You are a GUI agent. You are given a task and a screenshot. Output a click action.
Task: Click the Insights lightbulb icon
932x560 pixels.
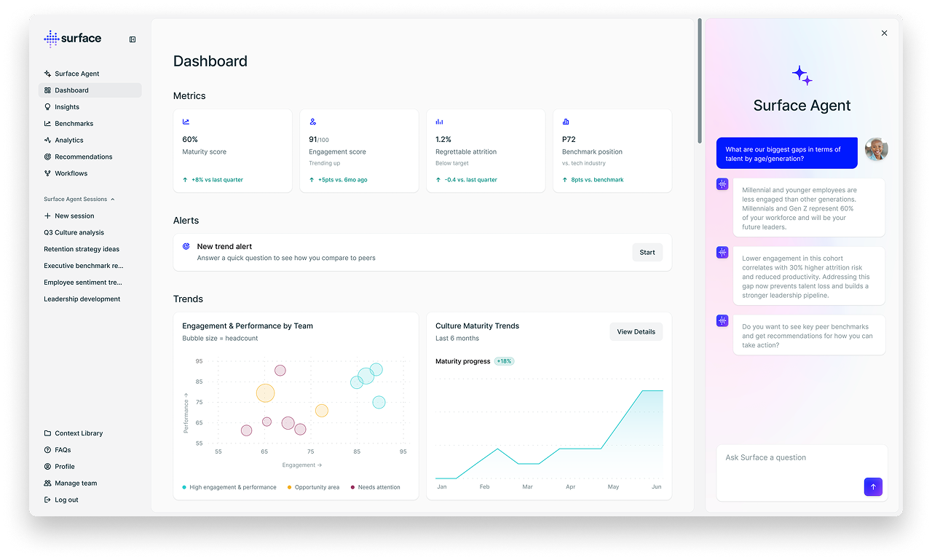click(47, 107)
